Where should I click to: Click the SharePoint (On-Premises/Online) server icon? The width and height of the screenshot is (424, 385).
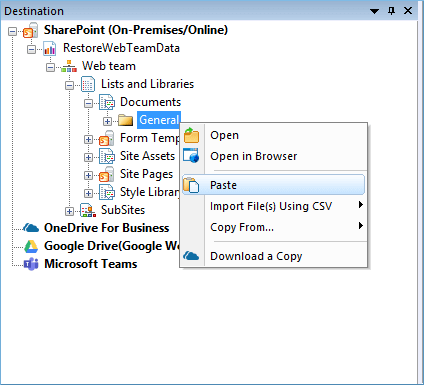point(30,30)
